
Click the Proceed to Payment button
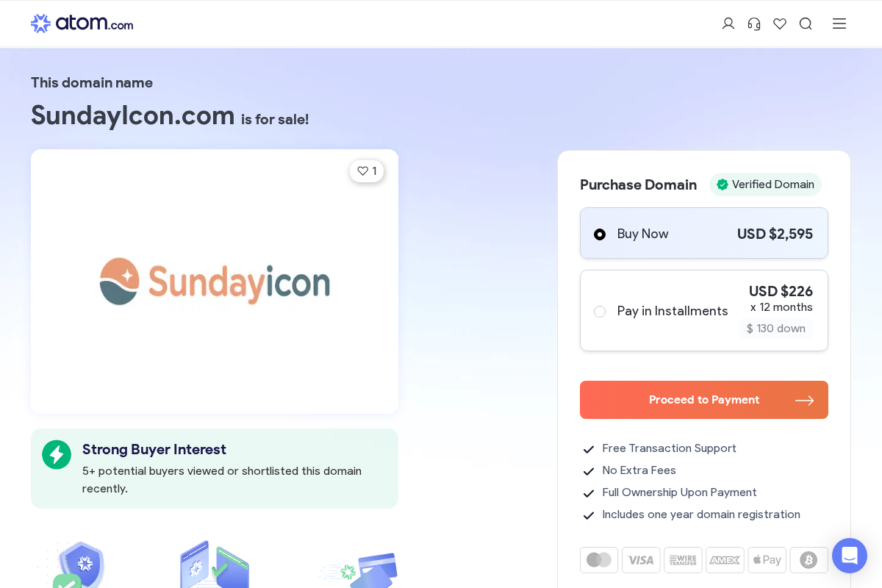point(703,399)
